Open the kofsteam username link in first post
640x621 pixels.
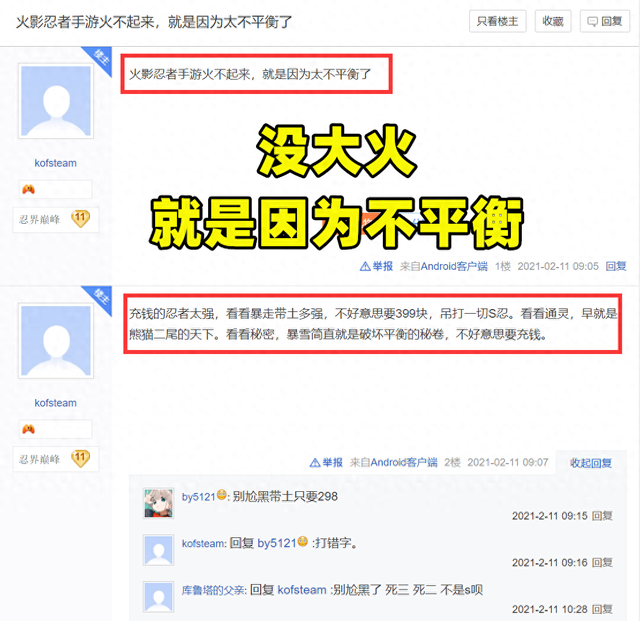point(56,163)
